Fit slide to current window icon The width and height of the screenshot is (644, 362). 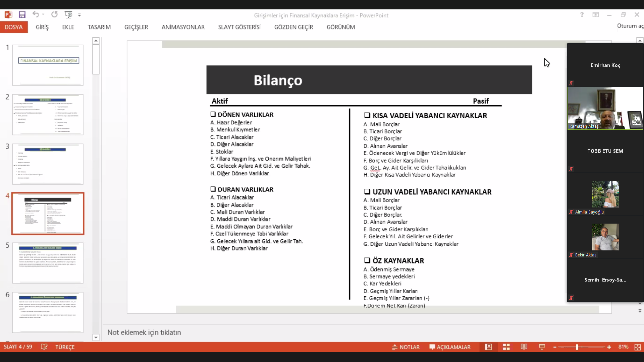(x=638, y=347)
